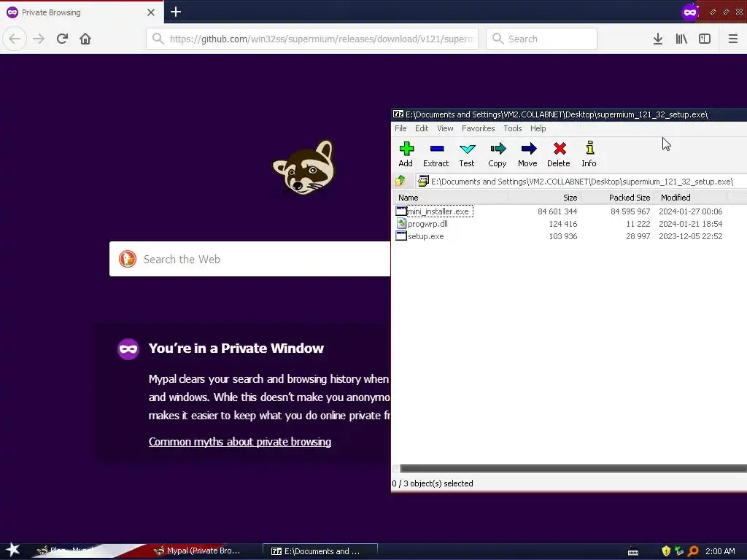The height and width of the screenshot is (560, 747).
Task: Go back in Mypal browser
Action: click(15, 39)
